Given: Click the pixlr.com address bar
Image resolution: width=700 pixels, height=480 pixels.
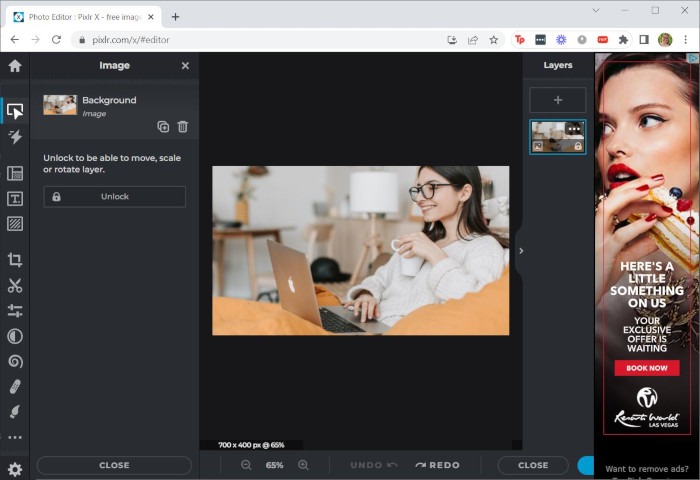Looking at the screenshot, I should coord(259,40).
